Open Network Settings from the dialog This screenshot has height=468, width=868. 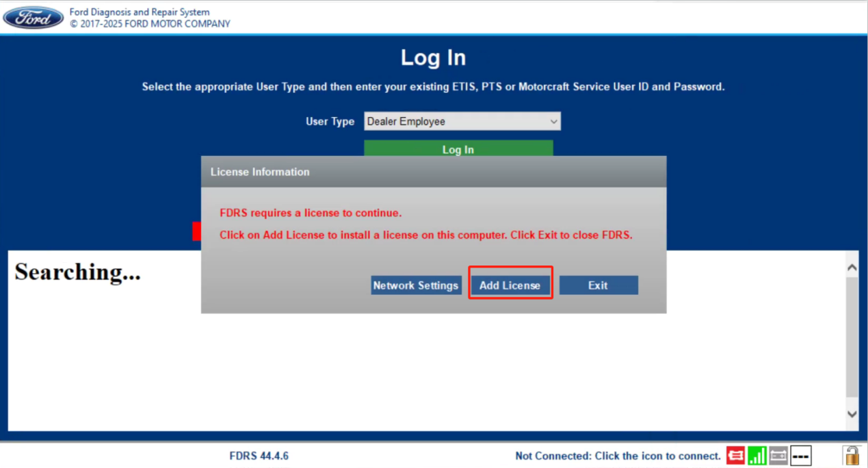[415, 285]
